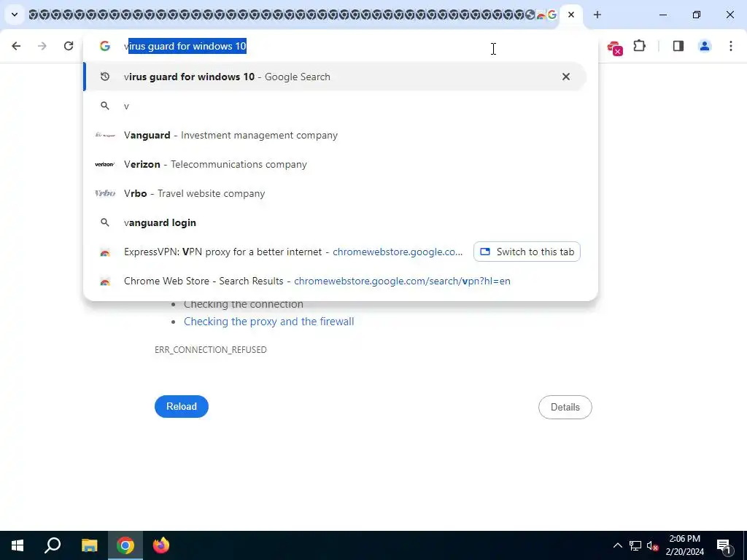Choose Vrbo travel website suggestion
Screen dimensions: 747x560
click(x=335, y=193)
